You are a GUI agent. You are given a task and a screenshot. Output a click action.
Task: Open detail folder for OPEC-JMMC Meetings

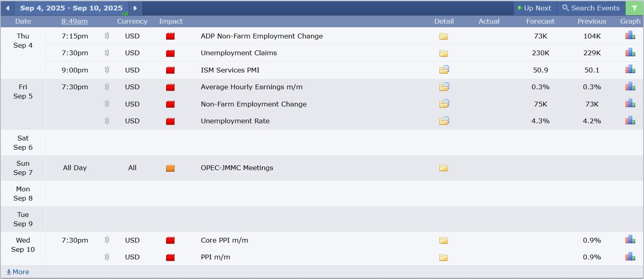click(443, 168)
